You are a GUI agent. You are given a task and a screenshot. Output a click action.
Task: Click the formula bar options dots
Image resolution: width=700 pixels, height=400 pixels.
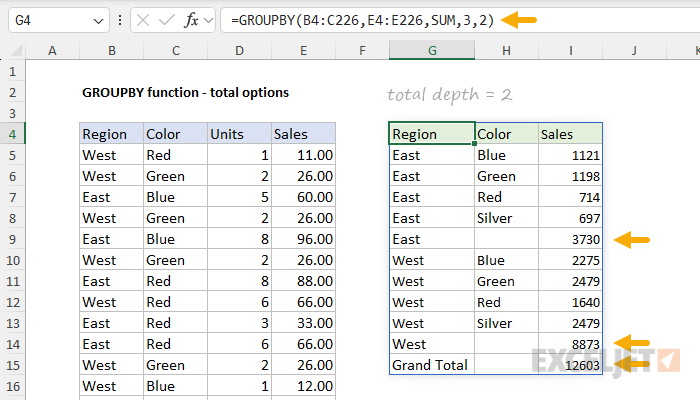[x=120, y=20]
